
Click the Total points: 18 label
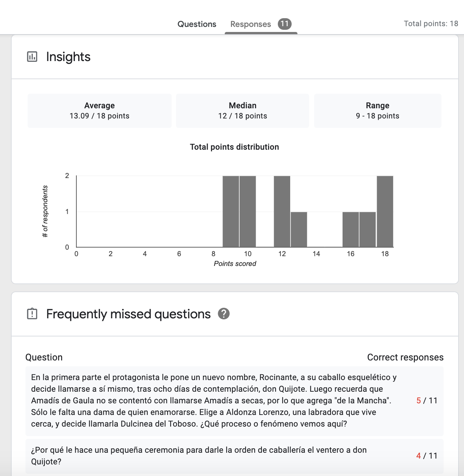pos(431,24)
